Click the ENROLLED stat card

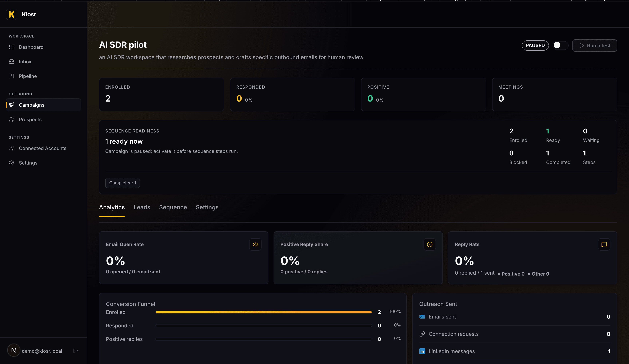coord(161,94)
